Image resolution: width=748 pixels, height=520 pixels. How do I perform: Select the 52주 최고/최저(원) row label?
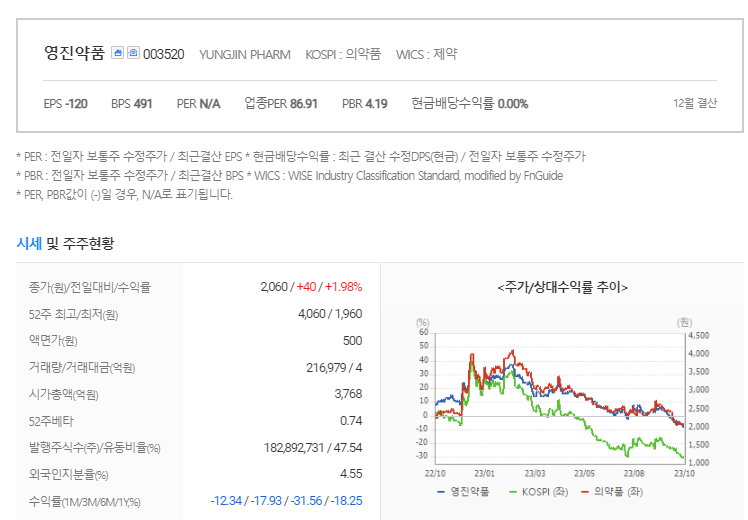click(73, 314)
